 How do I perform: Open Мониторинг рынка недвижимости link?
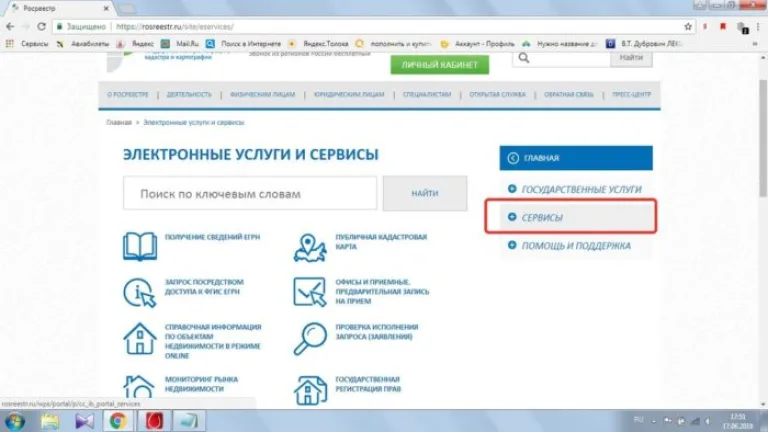pyautogui.click(x=201, y=384)
